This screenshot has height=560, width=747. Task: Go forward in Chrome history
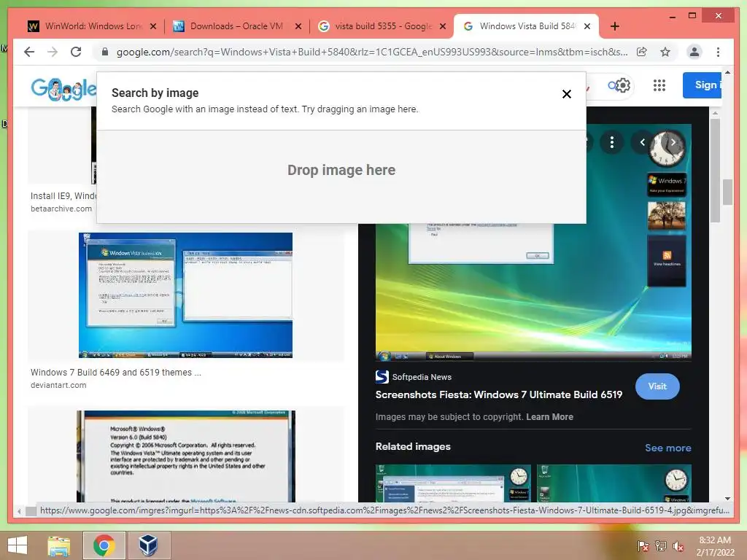(x=53, y=52)
